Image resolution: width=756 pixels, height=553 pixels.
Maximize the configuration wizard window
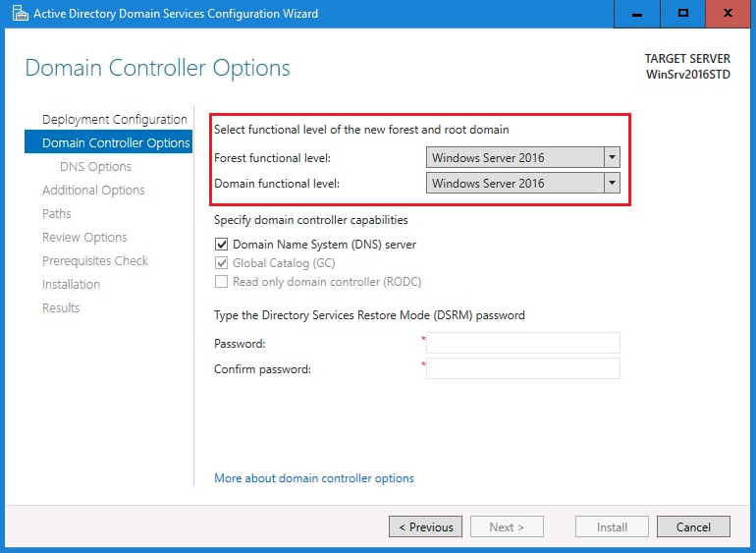(683, 14)
